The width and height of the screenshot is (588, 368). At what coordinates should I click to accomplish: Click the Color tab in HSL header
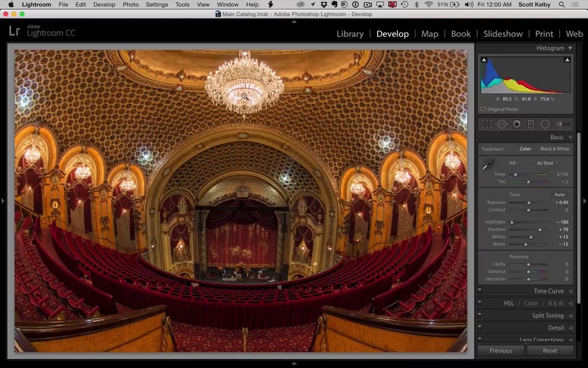pyautogui.click(x=531, y=303)
